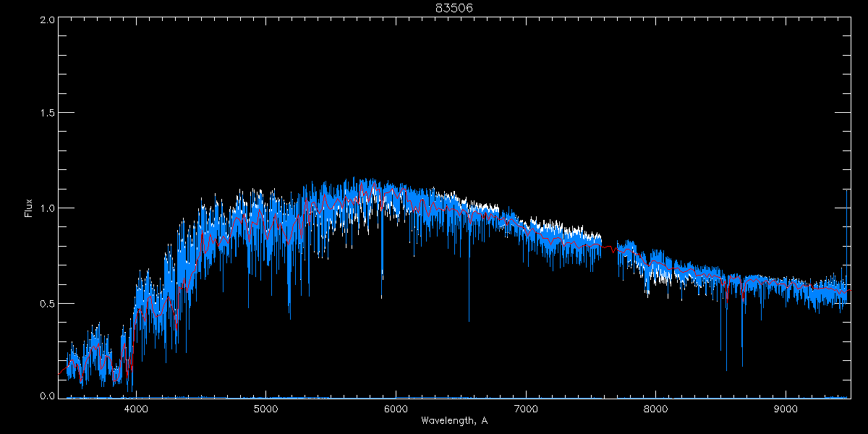Click the data gap in the spectrum near 7600 Å
The image size is (868, 434).
(610, 246)
